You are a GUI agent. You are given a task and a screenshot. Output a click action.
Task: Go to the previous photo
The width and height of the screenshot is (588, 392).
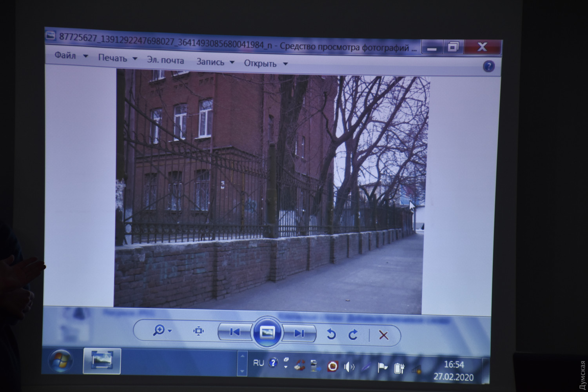235,332
